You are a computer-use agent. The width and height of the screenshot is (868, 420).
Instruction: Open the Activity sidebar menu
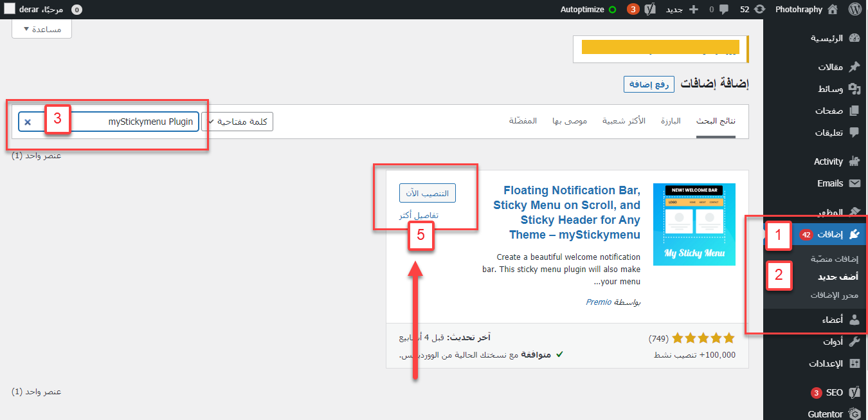point(815,161)
